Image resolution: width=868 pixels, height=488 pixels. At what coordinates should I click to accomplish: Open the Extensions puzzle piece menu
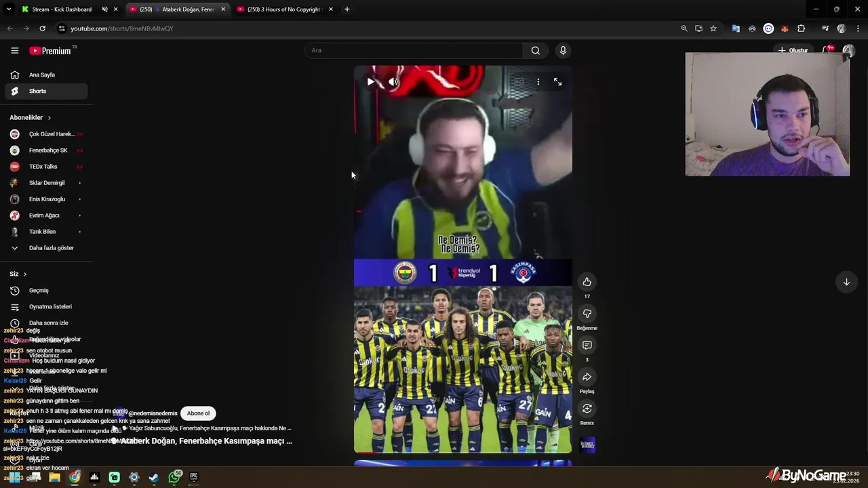802,28
